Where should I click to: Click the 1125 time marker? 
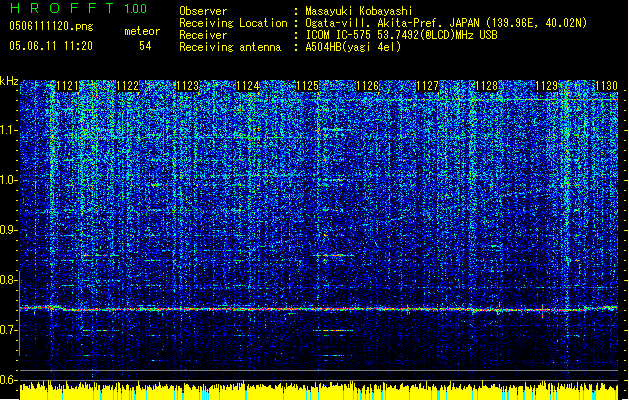pos(307,86)
